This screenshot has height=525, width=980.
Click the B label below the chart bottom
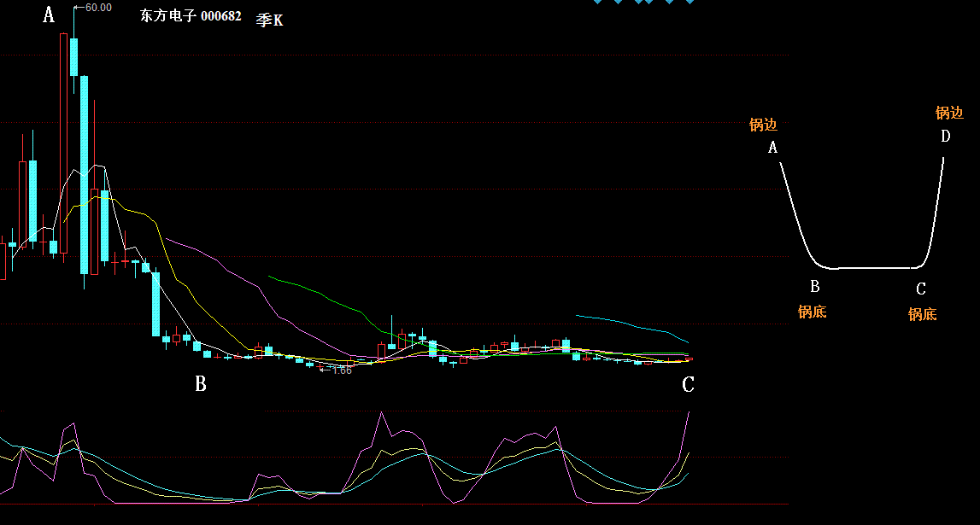pos(200,384)
